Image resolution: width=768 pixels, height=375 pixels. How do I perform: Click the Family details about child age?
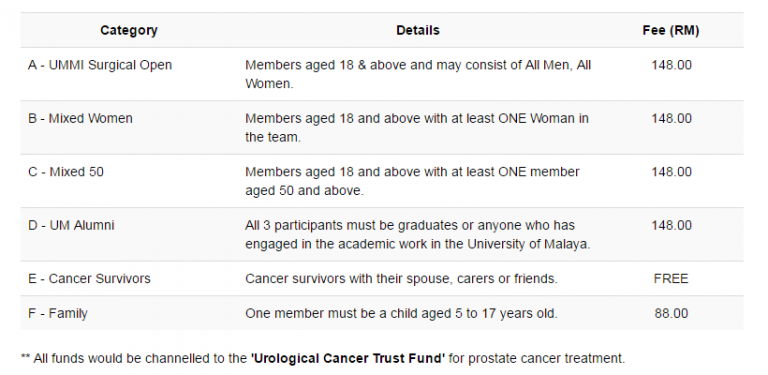pyautogui.click(x=401, y=313)
